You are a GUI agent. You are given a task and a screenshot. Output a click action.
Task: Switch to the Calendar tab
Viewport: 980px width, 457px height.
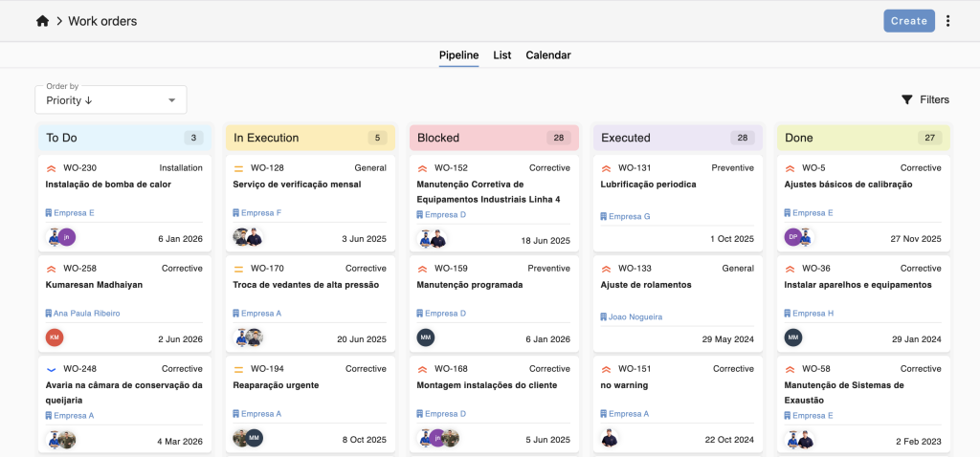548,54
